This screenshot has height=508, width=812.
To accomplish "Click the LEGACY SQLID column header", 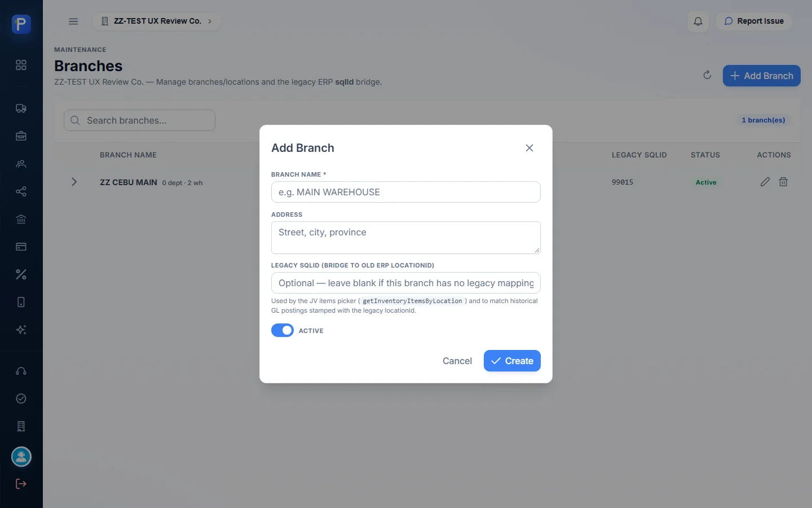I will click(x=639, y=155).
